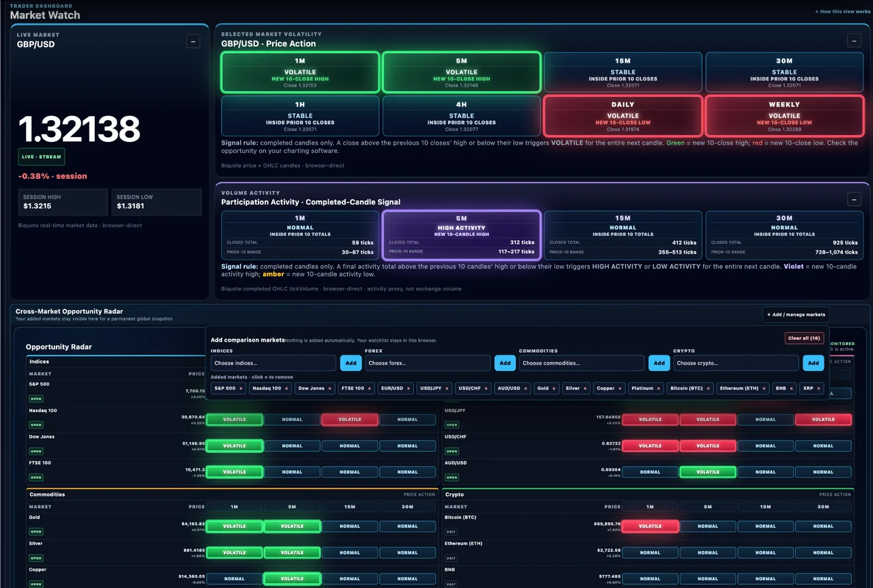This screenshot has width=873, height=588.
Task: Select the DAILY volatile price action card
Action: coord(623,116)
